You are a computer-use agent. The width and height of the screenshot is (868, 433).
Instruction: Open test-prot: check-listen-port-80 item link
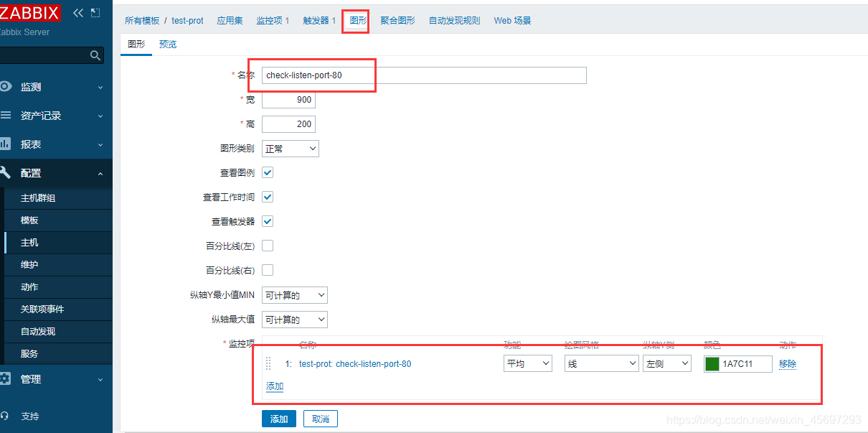355,364
